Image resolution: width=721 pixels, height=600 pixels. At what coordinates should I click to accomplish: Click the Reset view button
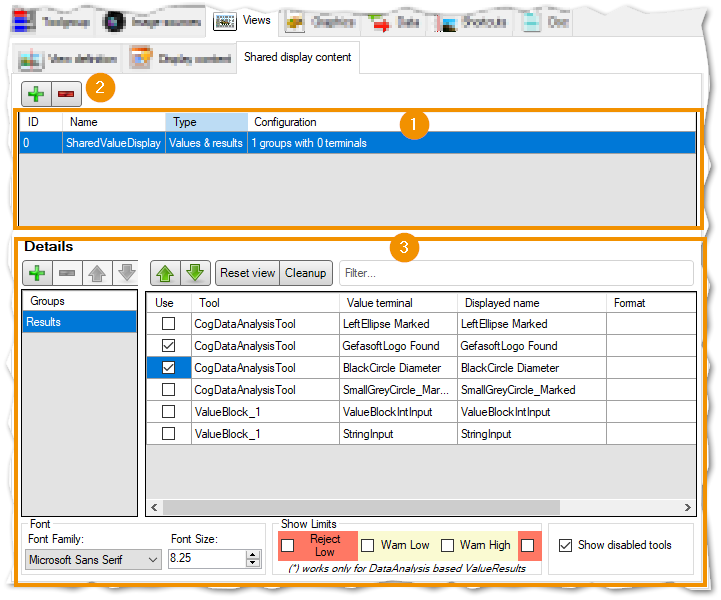click(247, 273)
